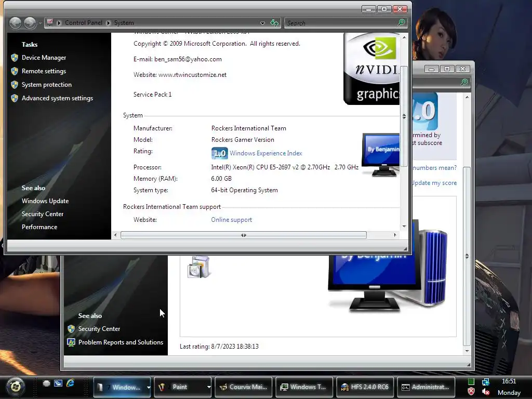
Task: Click horizontal scrollbar right arrow in System window
Action: (395, 235)
